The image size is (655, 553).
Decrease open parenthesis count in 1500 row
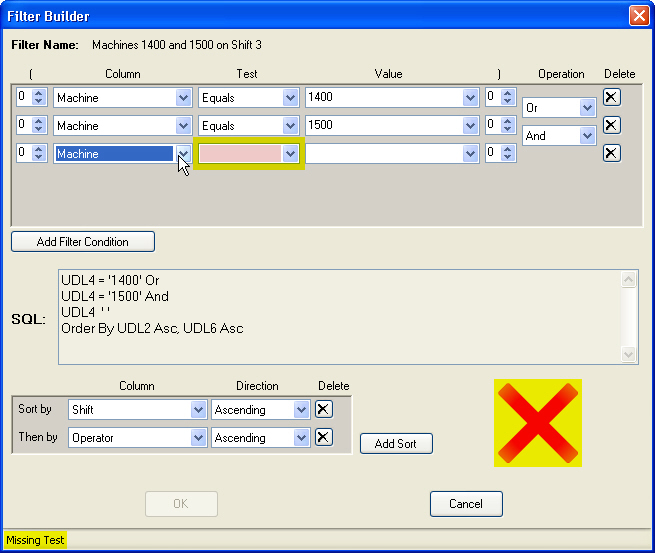[38, 129]
